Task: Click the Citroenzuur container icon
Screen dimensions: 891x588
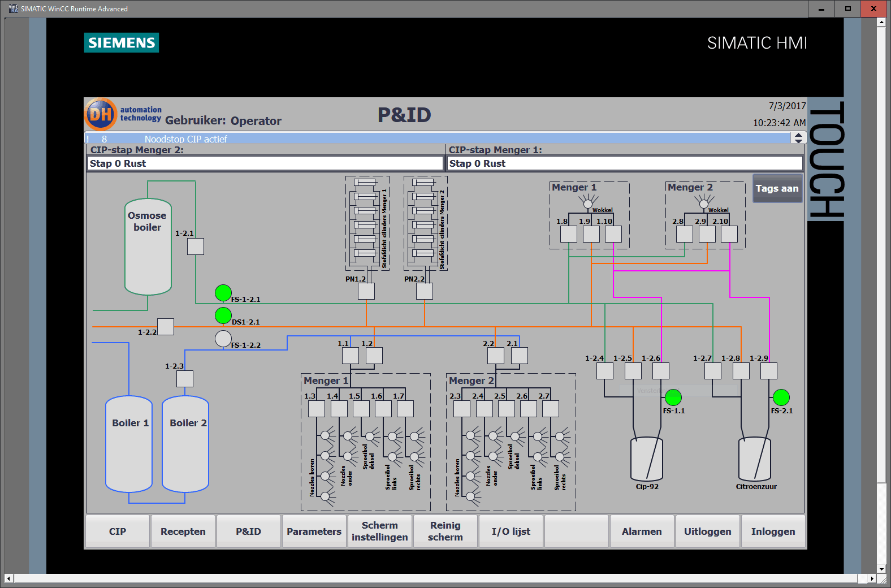Action: 754,459
